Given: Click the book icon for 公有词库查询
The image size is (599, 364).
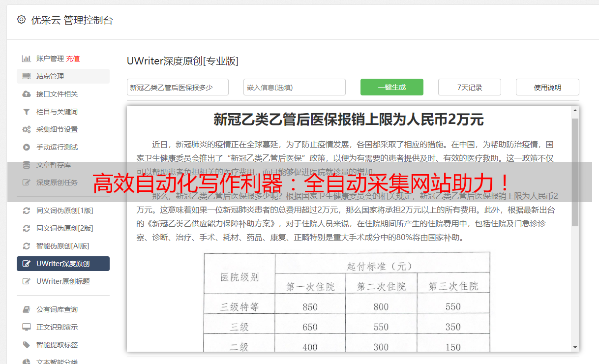Looking at the screenshot, I should tap(27, 309).
